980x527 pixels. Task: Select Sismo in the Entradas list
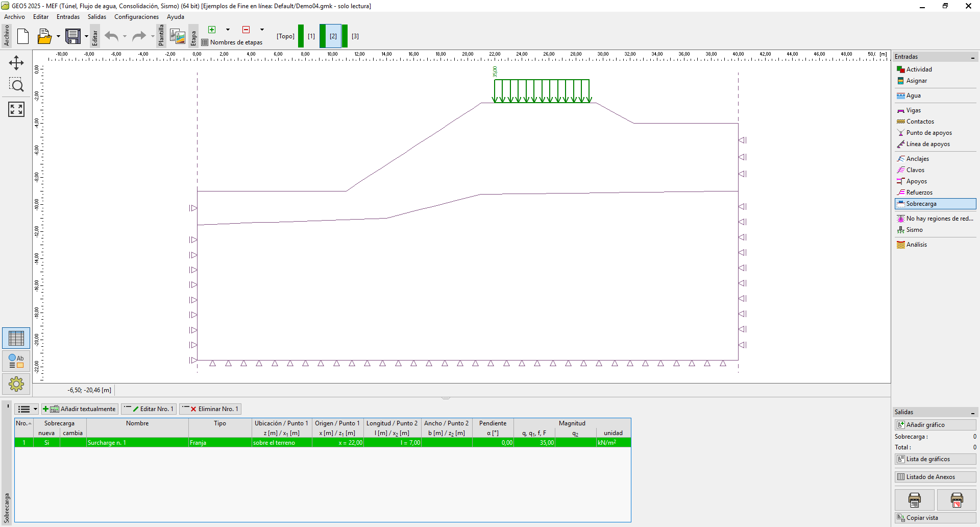(914, 230)
